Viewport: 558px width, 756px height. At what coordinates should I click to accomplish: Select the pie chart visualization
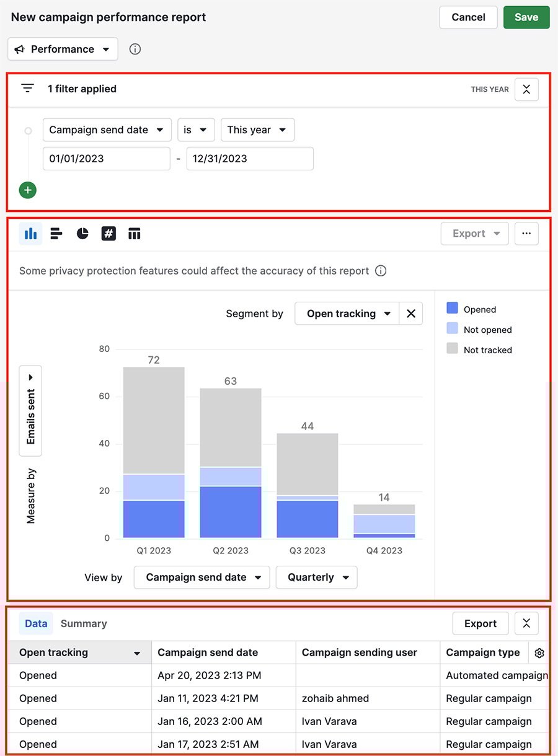click(82, 234)
